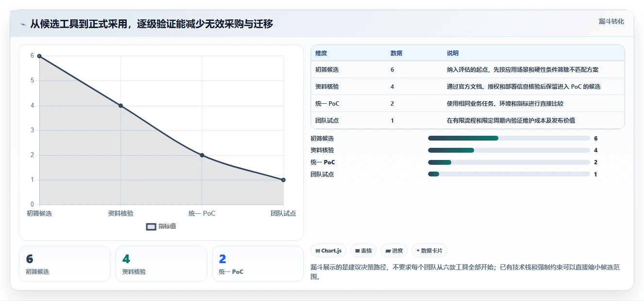Toggle the 指标值 legend item on the chart

(161, 226)
